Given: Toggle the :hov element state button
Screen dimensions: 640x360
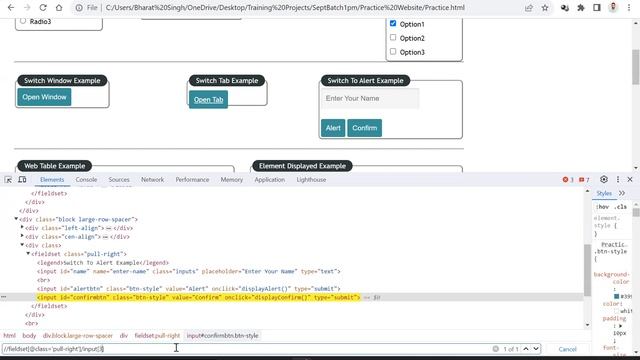Looking at the screenshot, I should 602,207.
